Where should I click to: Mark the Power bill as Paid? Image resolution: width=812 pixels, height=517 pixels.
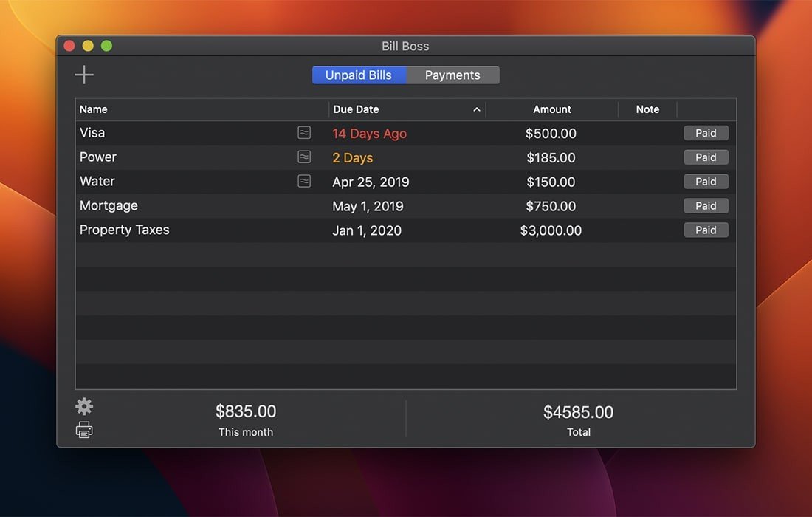pos(706,157)
